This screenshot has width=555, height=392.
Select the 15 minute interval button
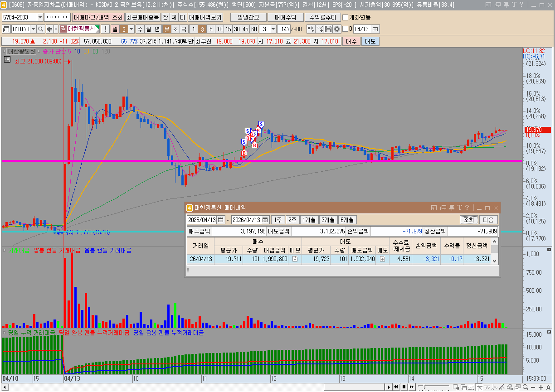(x=228, y=29)
